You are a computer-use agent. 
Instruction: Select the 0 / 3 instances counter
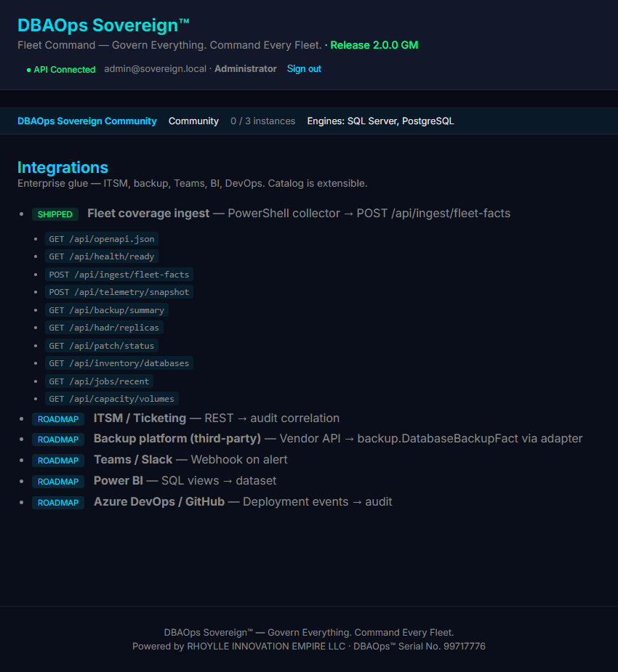click(263, 121)
